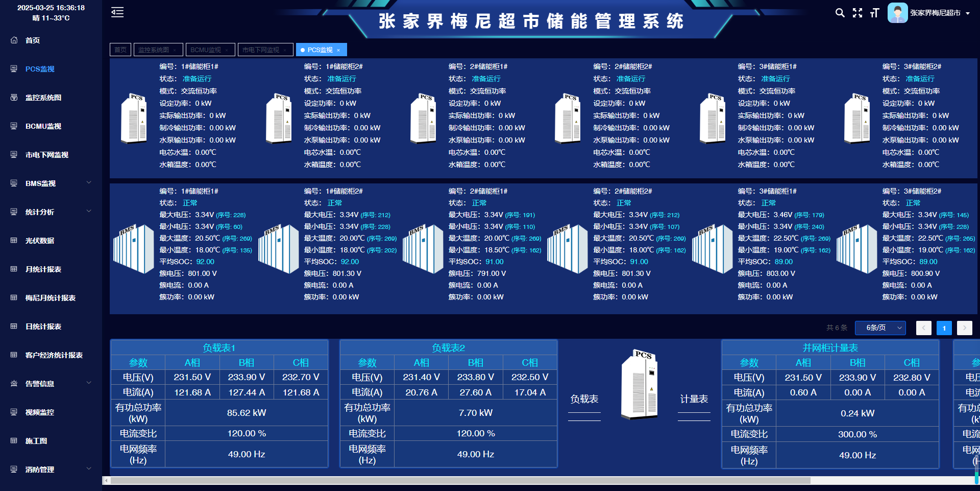Click the home icon beside 首页
Viewport: 980px width, 491px height.
[14, 40]
